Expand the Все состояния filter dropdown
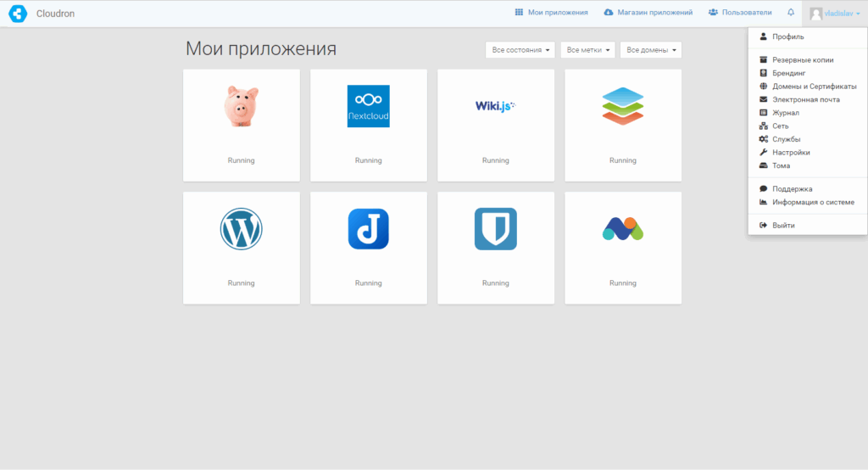868x470 pixels. 520,50
